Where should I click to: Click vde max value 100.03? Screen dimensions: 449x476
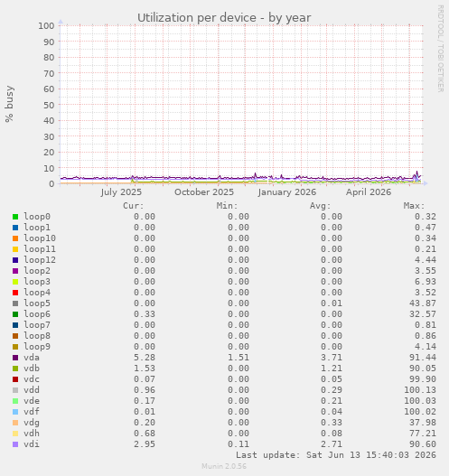(x=420, y=401)
